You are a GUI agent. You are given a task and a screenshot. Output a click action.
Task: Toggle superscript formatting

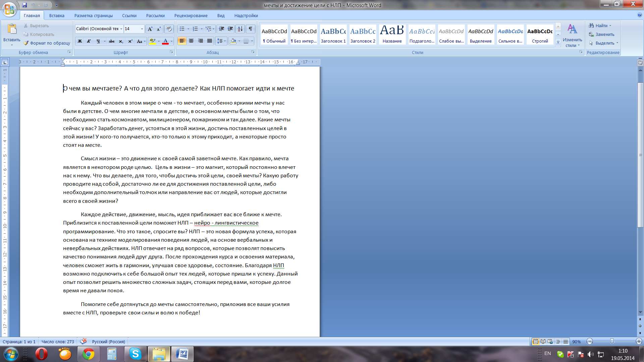pos(130,41)
